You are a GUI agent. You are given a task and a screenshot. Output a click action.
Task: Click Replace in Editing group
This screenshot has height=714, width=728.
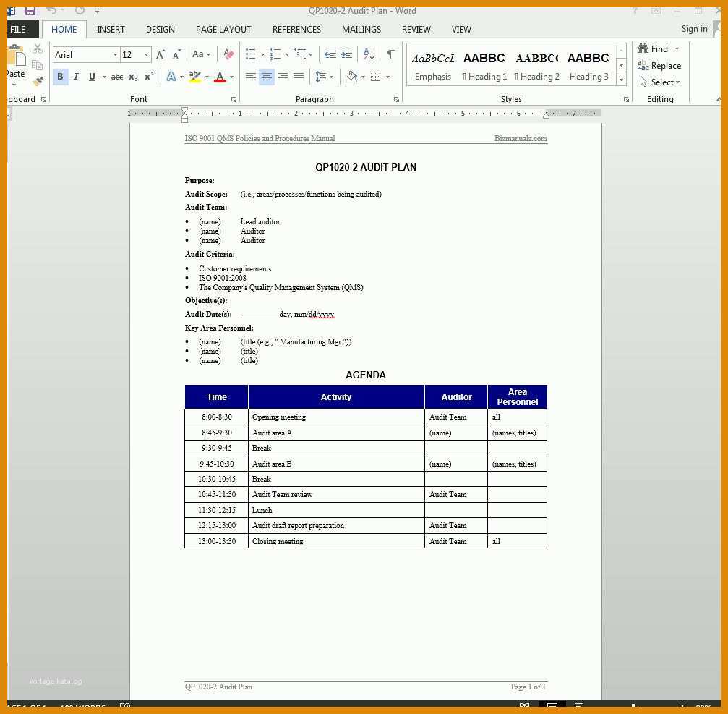659,66
